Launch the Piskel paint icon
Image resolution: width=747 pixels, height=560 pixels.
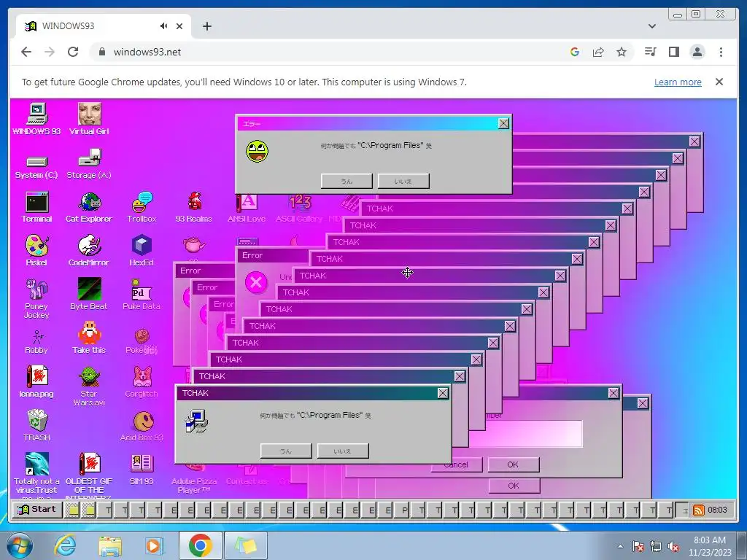(36, 251)
